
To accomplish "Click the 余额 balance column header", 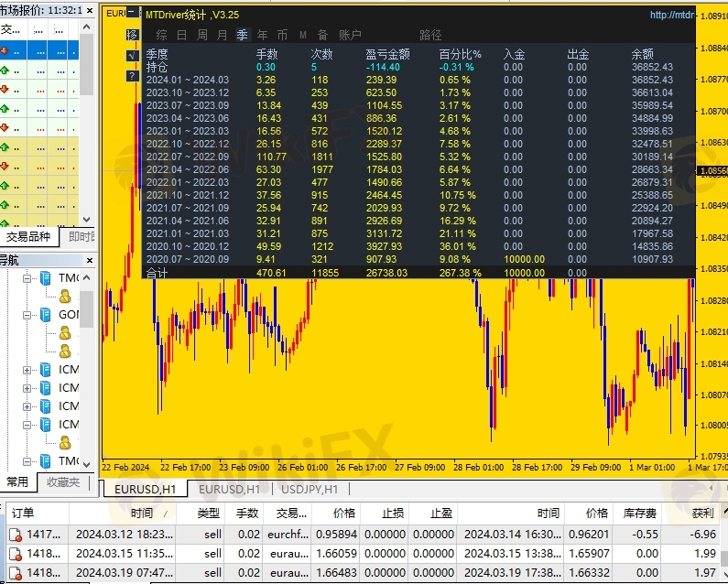I will coord(643,54).
